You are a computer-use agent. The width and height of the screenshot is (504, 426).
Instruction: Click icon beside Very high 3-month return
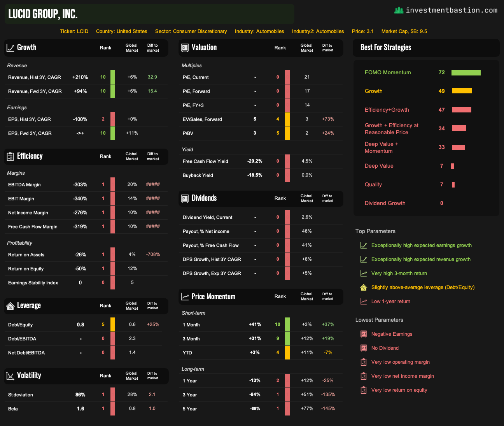pyautogui.click(x=364, y=273)
